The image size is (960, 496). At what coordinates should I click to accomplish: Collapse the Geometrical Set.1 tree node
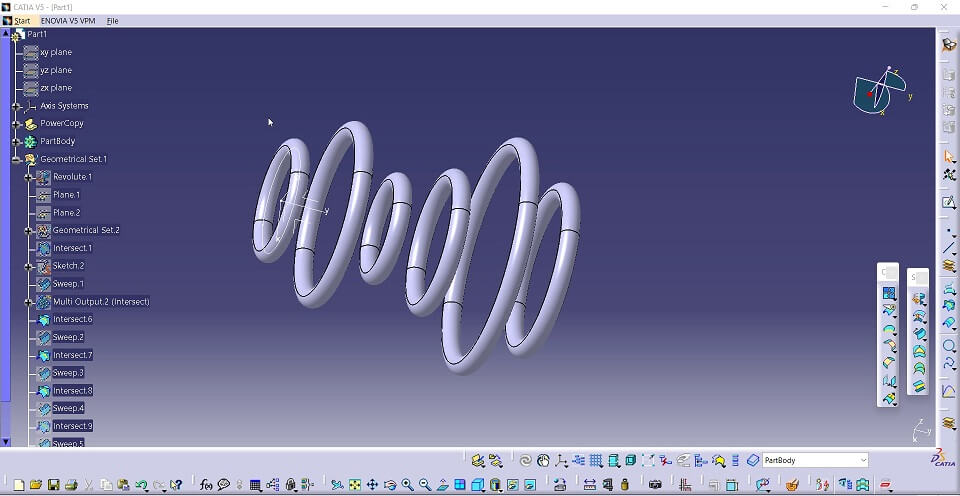click(16, 159)
